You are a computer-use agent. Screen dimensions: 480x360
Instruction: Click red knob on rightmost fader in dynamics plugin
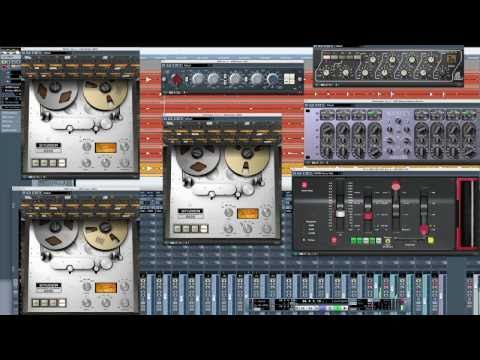click(x=424, y=229)
